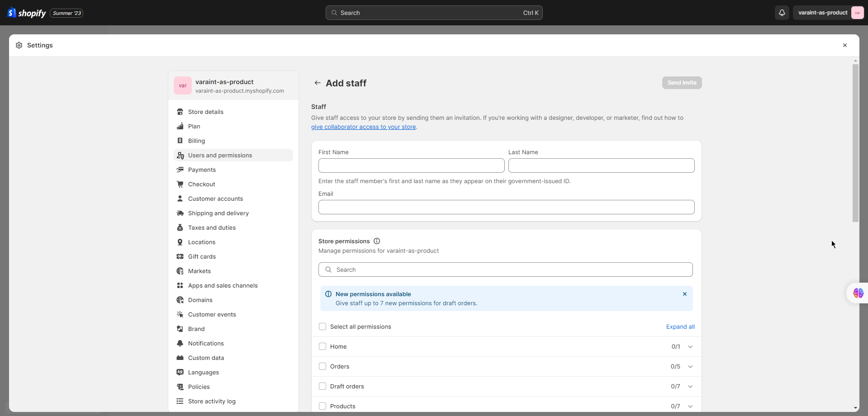Click the varaint-as-product store header card

[x=233, y=85]
